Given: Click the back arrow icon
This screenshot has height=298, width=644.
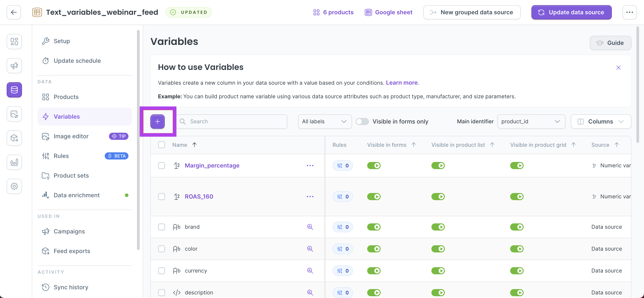Looking at the screenshot, I should tap(14, 12).
